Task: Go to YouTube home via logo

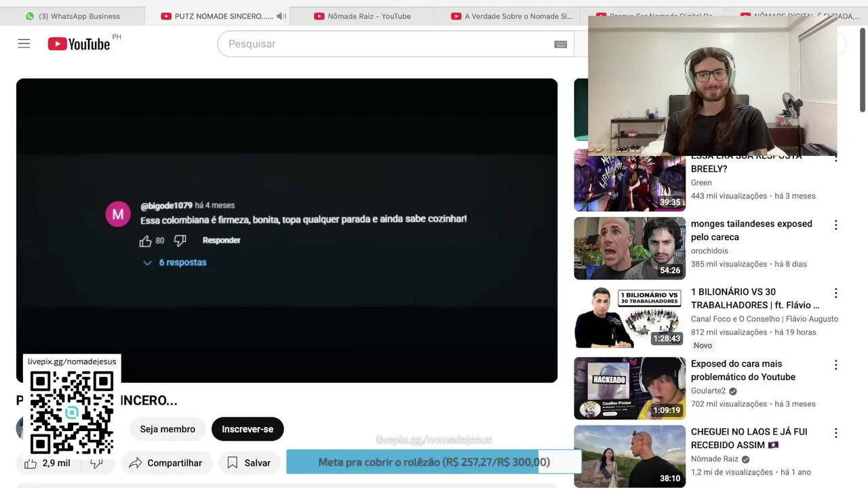Action: pyautogui.click(x=79, y=44)
